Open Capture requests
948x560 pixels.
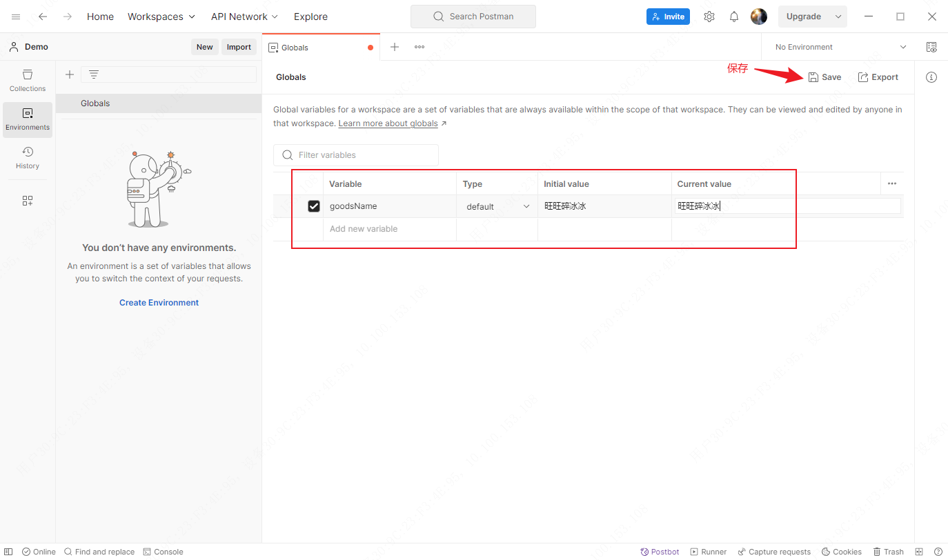[774, 552]
